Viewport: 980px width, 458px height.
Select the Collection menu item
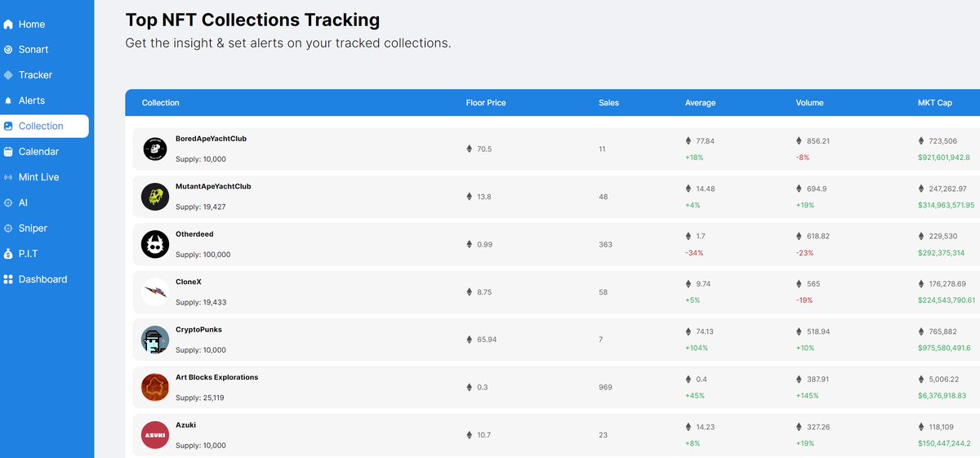tap(41, 126)
